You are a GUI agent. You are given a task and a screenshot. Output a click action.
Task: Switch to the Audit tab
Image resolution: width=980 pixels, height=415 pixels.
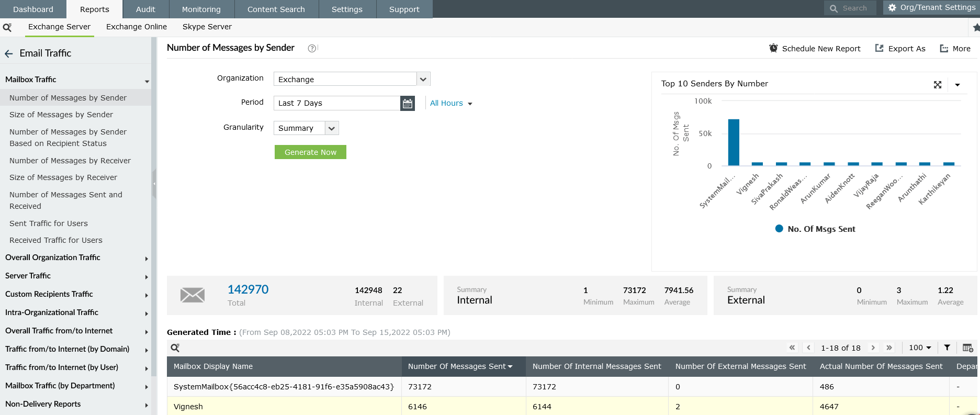(145, 9)
